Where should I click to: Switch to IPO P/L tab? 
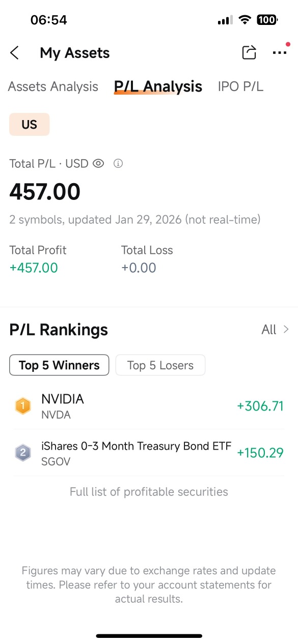pos(240,86)
